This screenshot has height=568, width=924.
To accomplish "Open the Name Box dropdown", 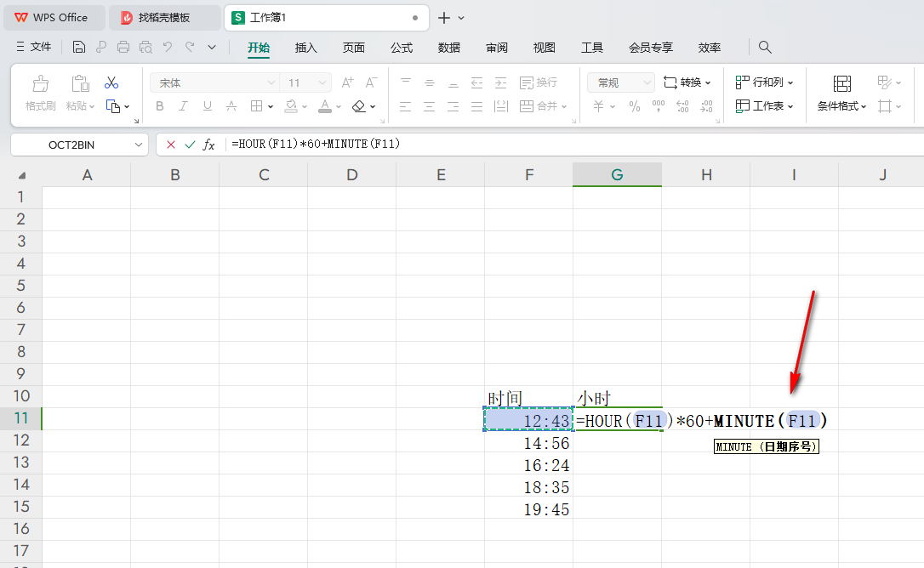I will (140, 145).
